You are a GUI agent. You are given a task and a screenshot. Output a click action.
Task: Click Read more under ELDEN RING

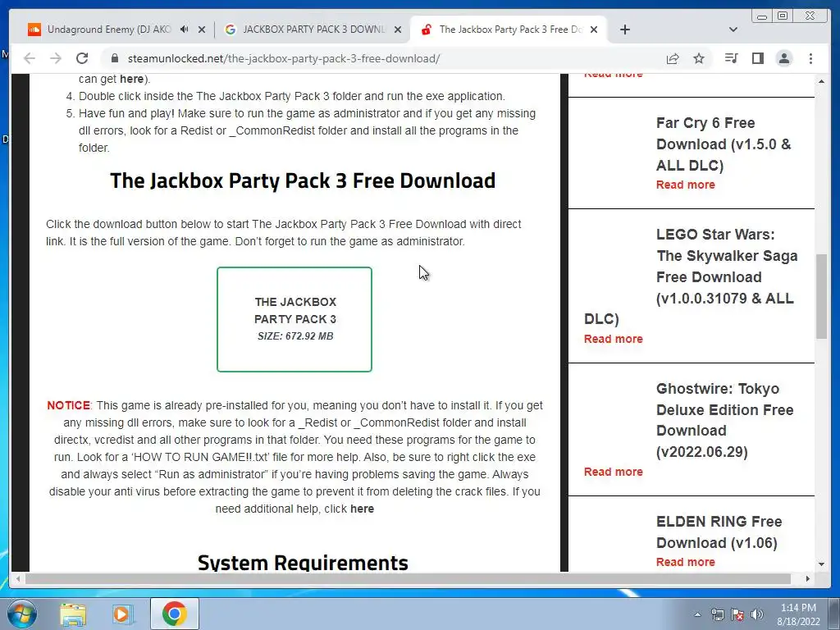pos(685,562)
